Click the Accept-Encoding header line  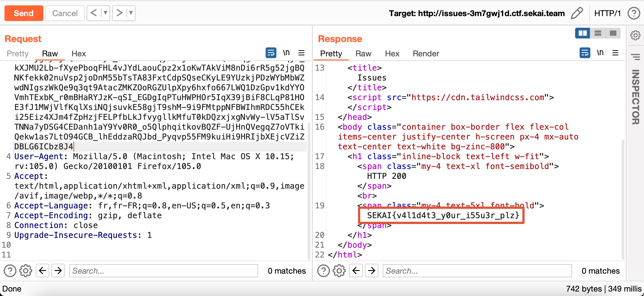(88, 216)
